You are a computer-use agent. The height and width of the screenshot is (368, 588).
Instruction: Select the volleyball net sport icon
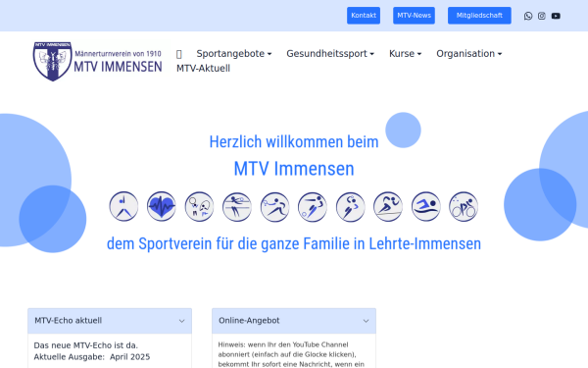pyautogui.click(x=237, y=206)
